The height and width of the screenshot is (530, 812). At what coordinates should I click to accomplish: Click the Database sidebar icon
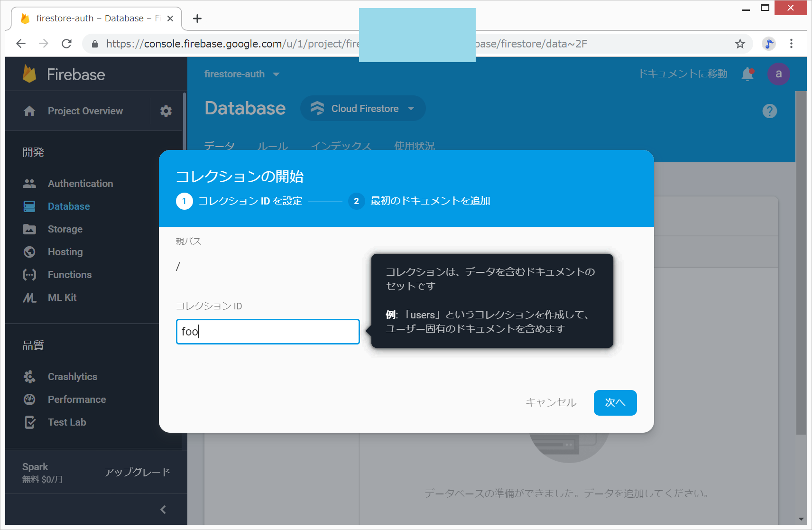coord(29,206)
